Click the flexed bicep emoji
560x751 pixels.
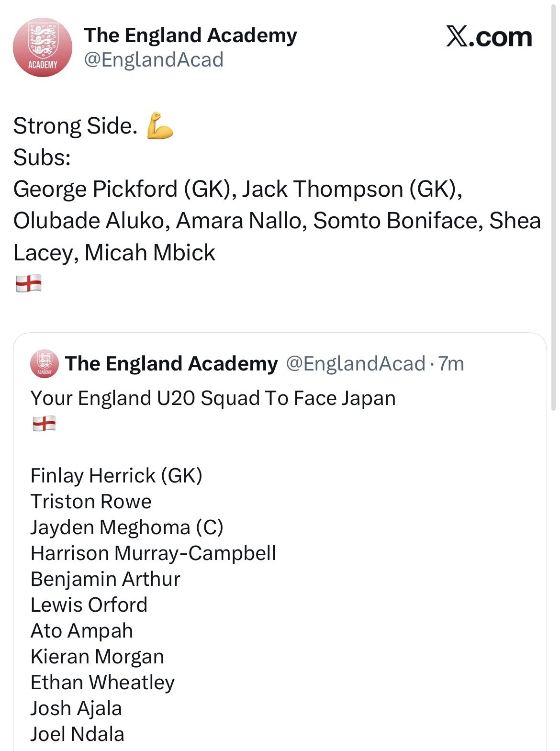point(159,125)
